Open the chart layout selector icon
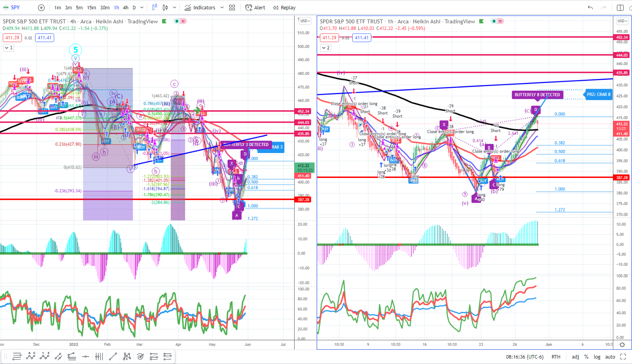Viewport: 632px width, 364px height. 620,7
